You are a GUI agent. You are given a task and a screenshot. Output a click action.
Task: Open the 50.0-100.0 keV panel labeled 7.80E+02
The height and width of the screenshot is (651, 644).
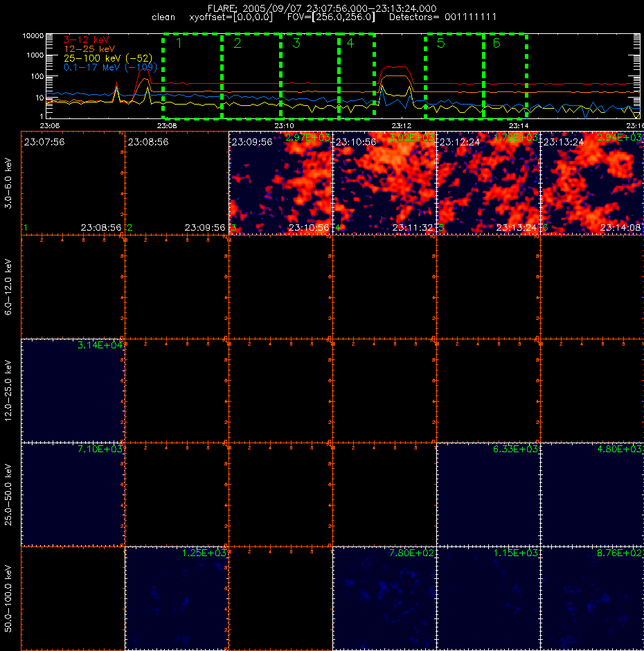point(384,598)
